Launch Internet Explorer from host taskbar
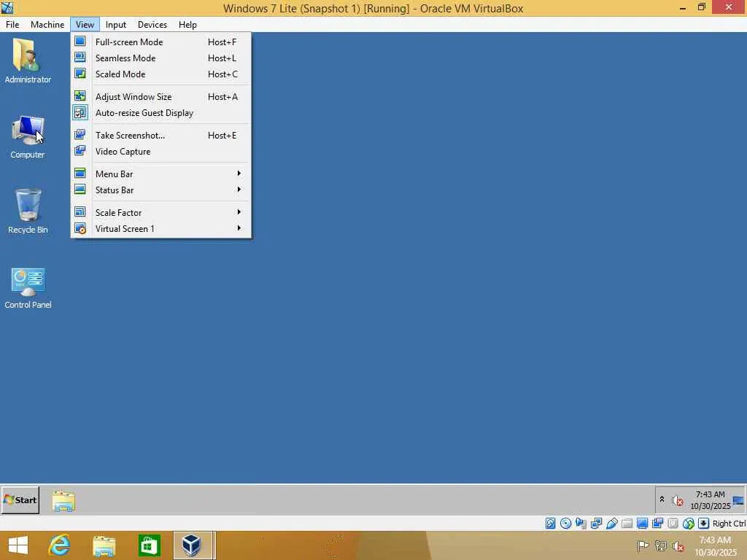 point(60,545)
